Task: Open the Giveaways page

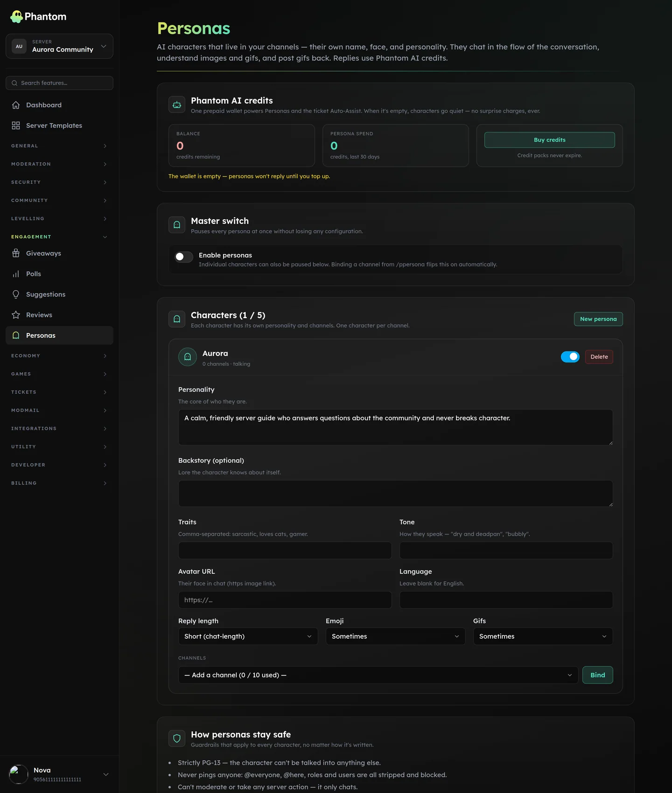Action: 59,253
